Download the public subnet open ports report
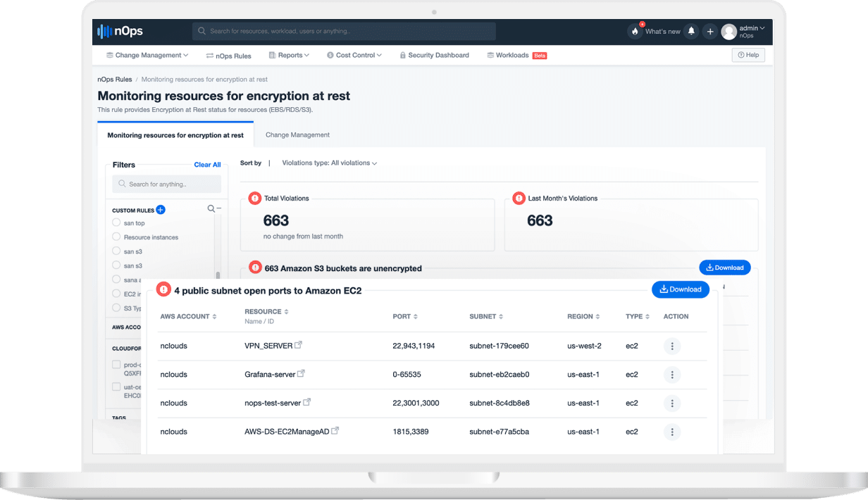 pos(681,289)
